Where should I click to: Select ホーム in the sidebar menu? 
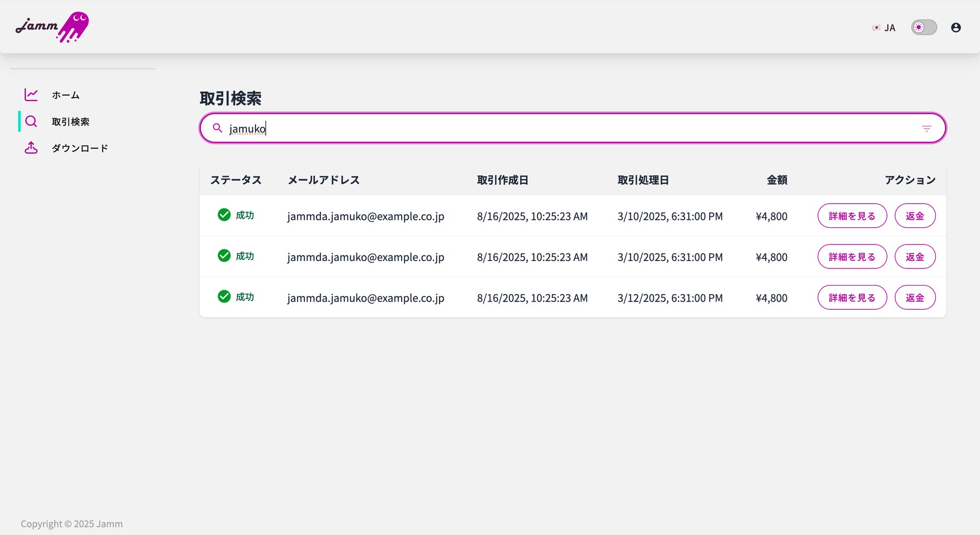tap(66, 95)
